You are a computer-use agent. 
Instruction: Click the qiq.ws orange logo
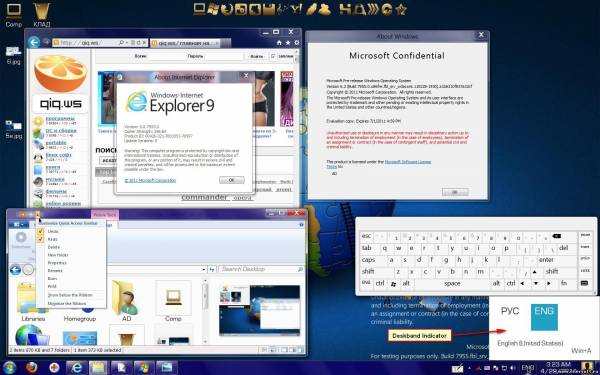click(60, 73)
